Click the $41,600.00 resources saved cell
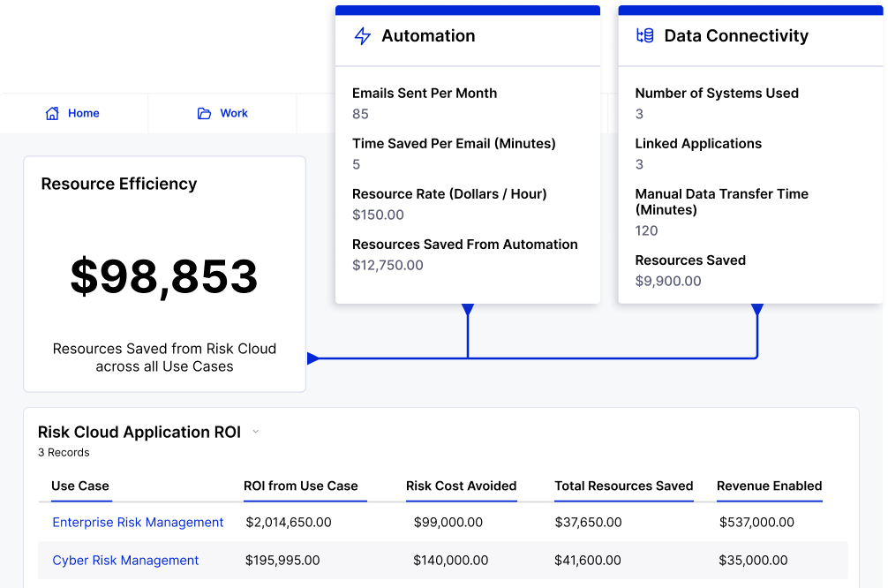888x588 pixels. 587,561
